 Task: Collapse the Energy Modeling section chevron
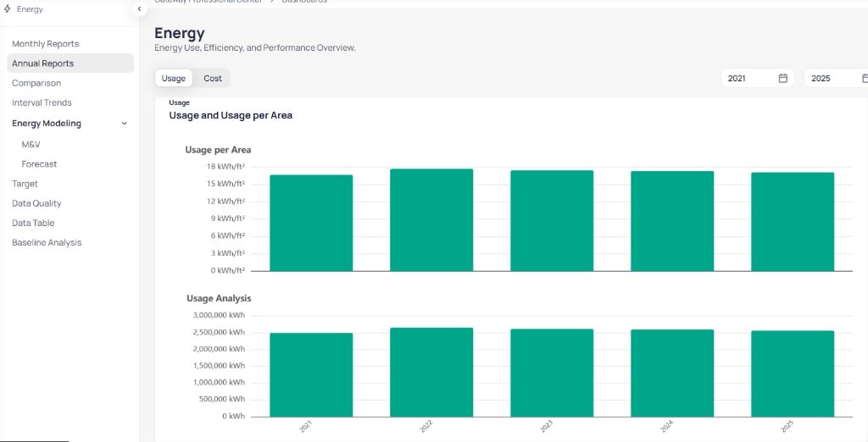click(x=124, y=124)
